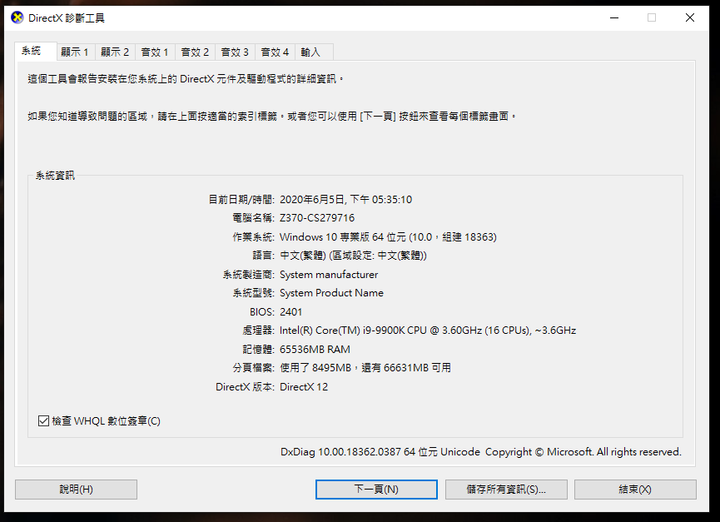The width and height of the screenshot is (720, 522).
Task: Open the 顯示 2 tab
Action: tap(115, 52)
